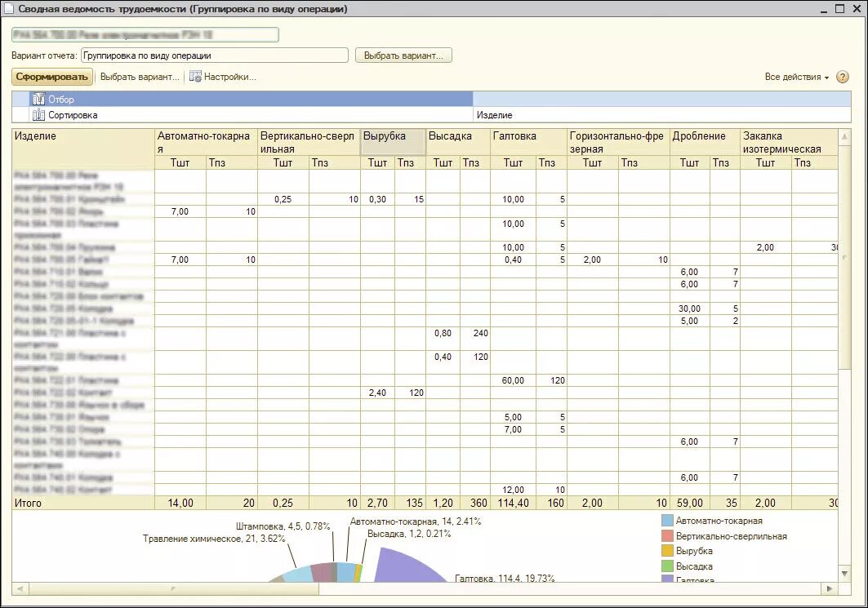The height and width of the screenshot is (608, 868).
Task: Click the Итого value 59,00 under Дробление
Action: click(690, 503)
